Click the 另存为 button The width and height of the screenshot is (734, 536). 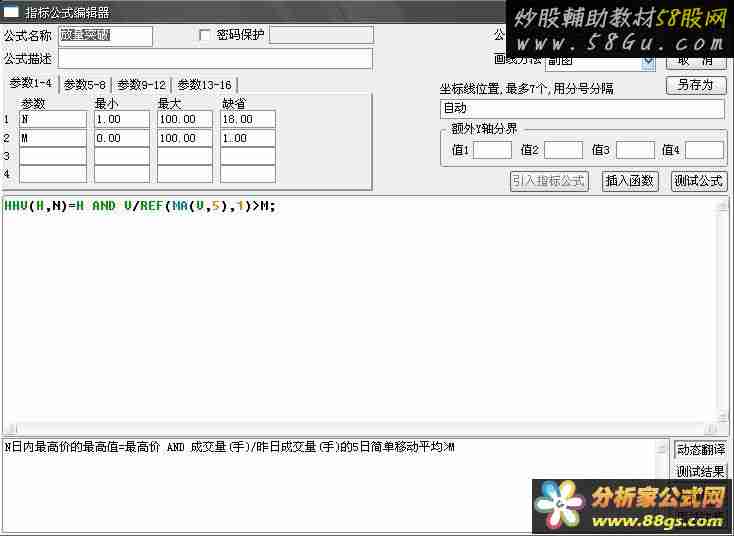pyautogui.click(x=696, y=85)
